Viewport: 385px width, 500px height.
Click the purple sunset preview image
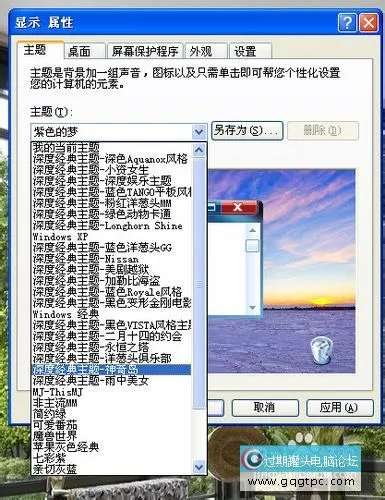(282, 271)
